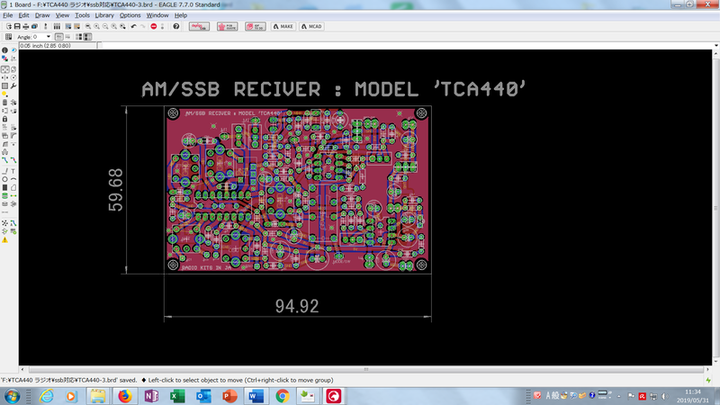Open the File menu
This screenshot has width=720, height=405.
point(7,16)
